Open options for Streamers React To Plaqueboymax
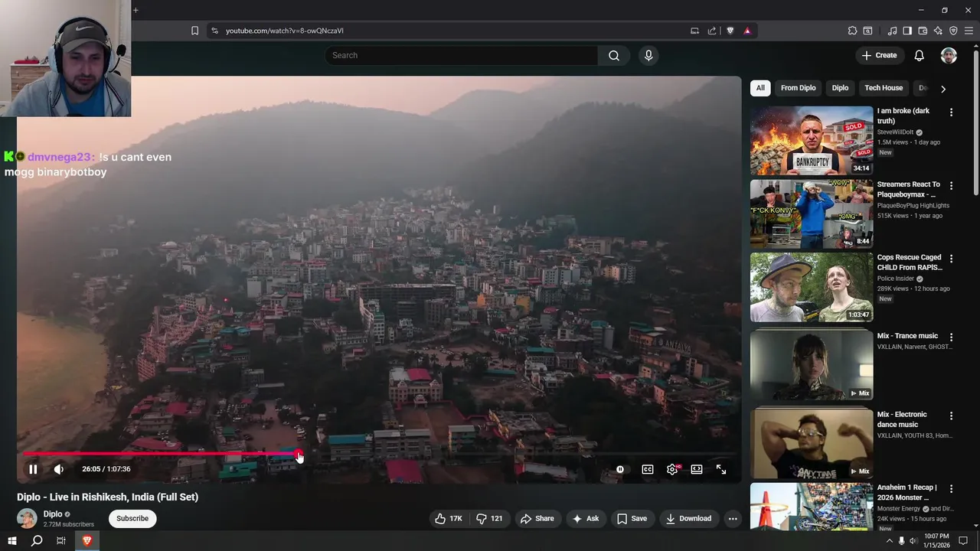Viewport: 980px width, 551px height. pos(952,186)
